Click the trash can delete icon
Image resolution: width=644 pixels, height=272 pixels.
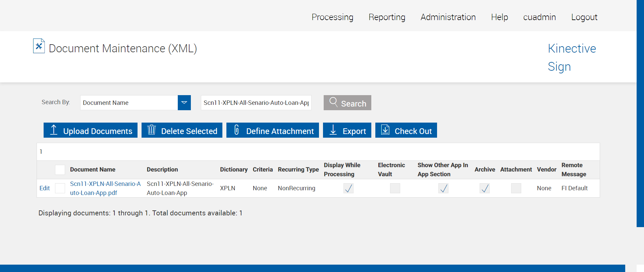(x=152, y=130)
